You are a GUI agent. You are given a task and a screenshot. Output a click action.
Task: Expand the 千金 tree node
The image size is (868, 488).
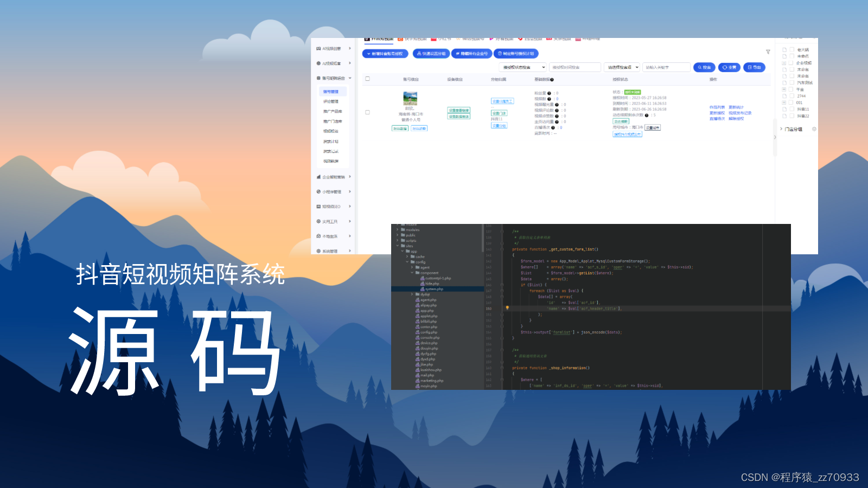click(784, 89)
